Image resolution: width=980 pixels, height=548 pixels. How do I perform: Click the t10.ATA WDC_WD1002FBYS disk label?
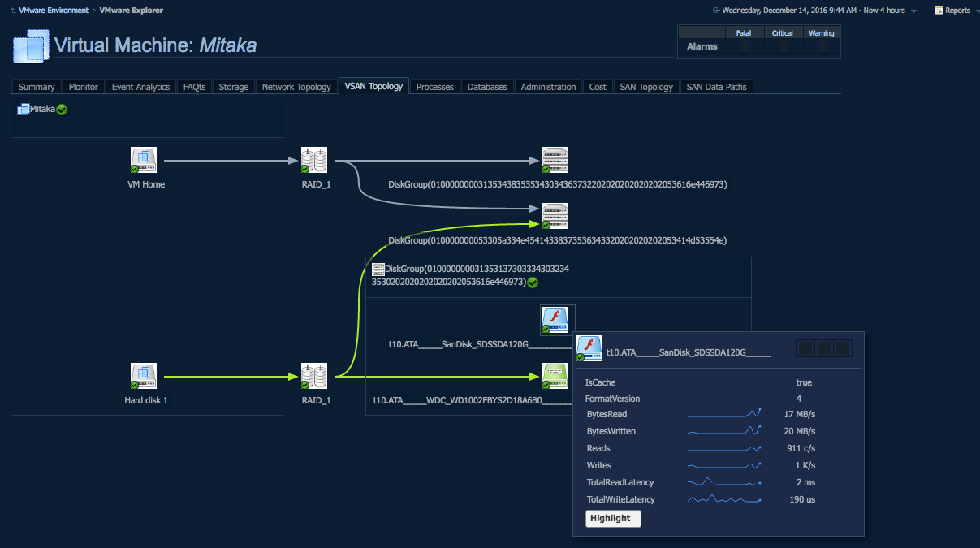click(x=473, y=400)
